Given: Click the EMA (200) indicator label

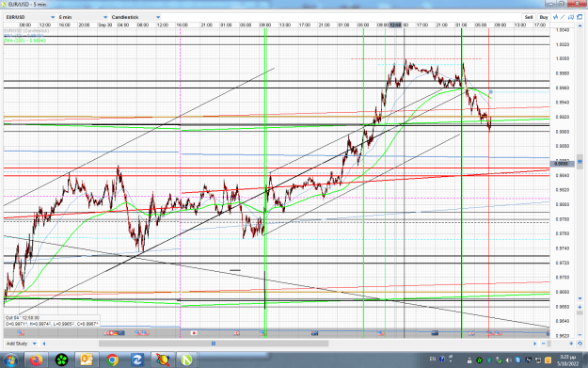Looking at the screenshot, I should (x=24, y=40).
